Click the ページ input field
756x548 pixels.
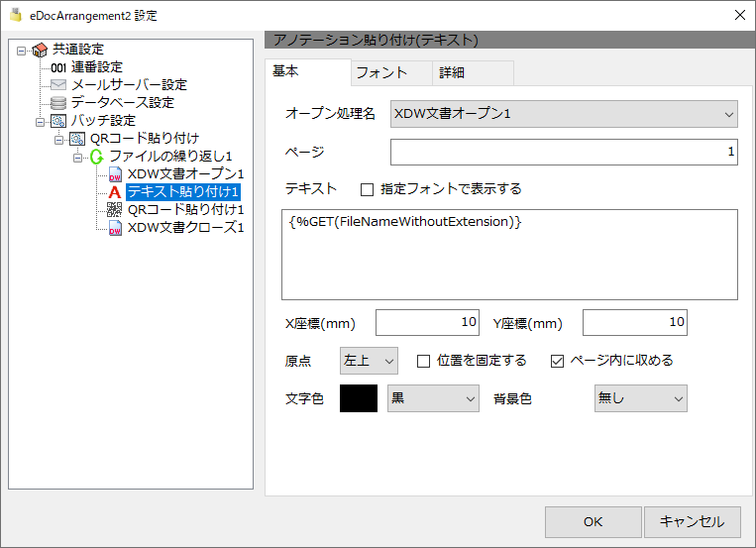click(x=564, y=152)
